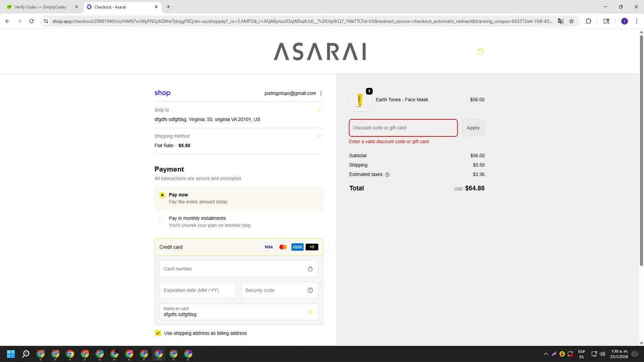Click the Total amount $64.86
The width and height of the screenshot is (644, 362).
point(475,188)
